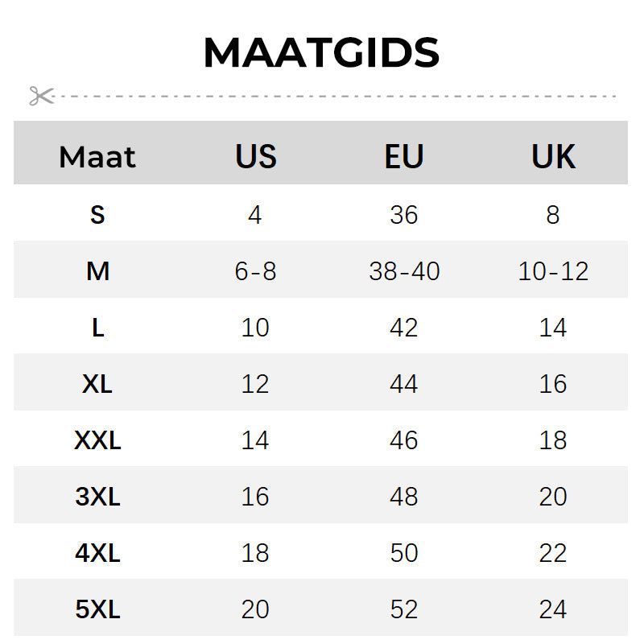Image resolution: width=644 pixels, height=644 pixels.
Task: Click the 3XL size label
Action: tap(97, 497)
